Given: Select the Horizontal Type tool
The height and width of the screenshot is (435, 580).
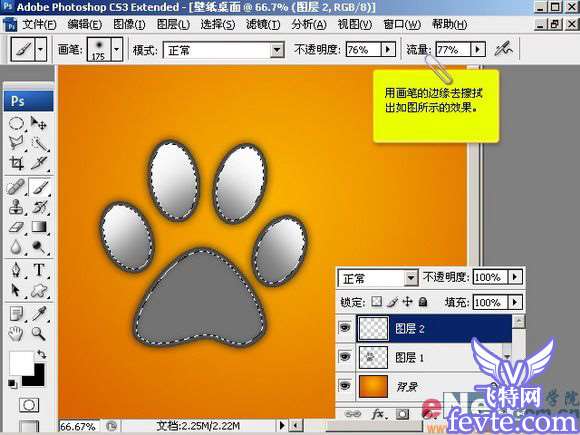Looking at the screenshot, I should 39,270.
